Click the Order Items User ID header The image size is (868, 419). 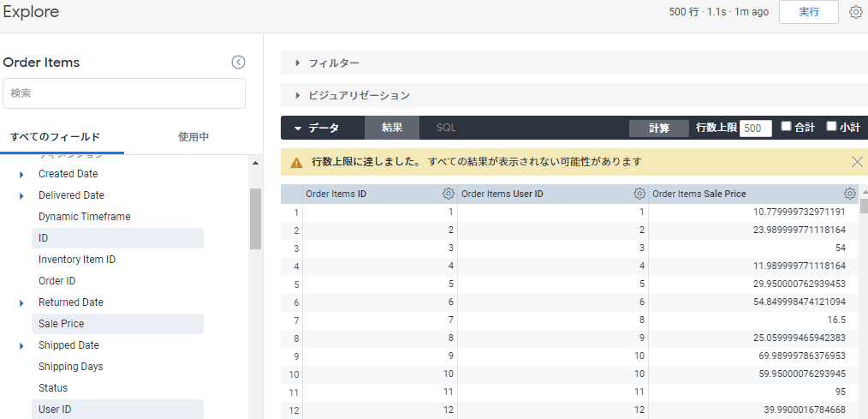553,194
